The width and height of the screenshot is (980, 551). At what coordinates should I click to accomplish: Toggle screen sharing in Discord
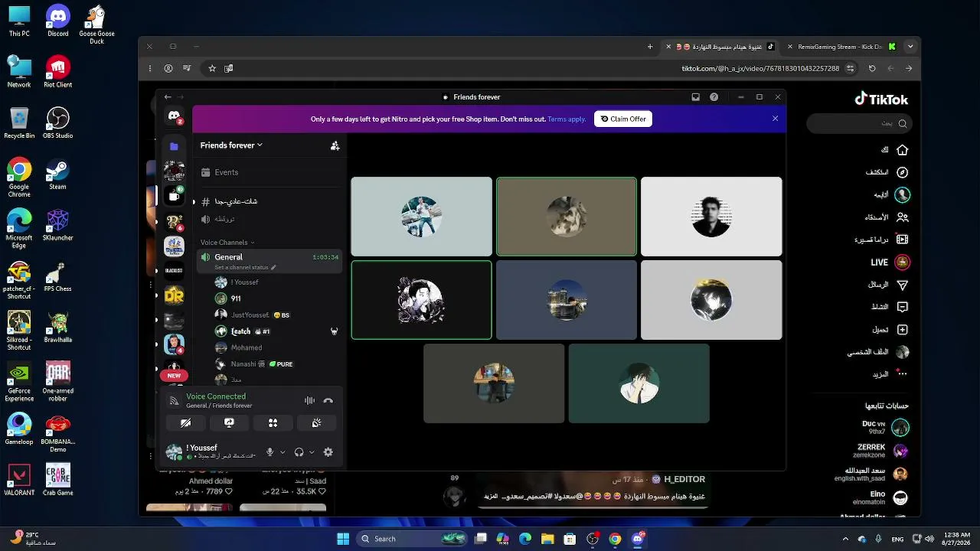pyautogui.click(x=229, y=422)
